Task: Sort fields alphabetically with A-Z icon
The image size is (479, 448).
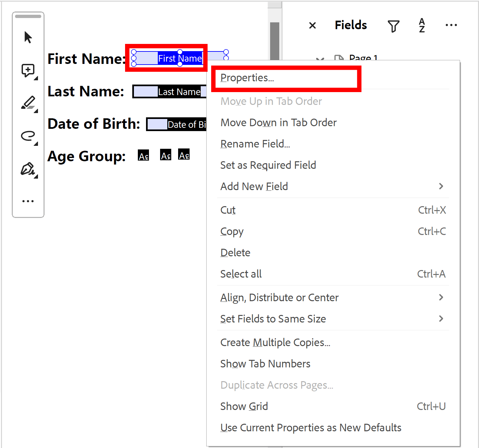Action: (x=422, y=25)
